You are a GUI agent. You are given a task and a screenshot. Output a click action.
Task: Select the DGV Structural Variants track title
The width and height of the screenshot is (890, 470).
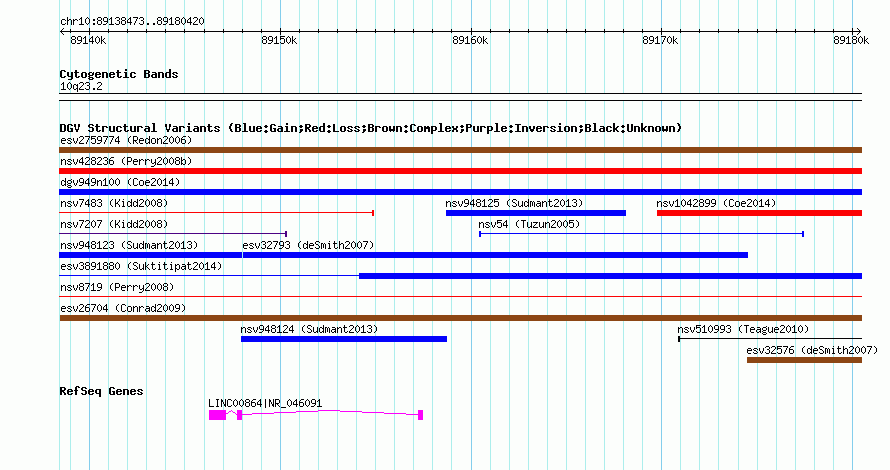tap(370, 128)
